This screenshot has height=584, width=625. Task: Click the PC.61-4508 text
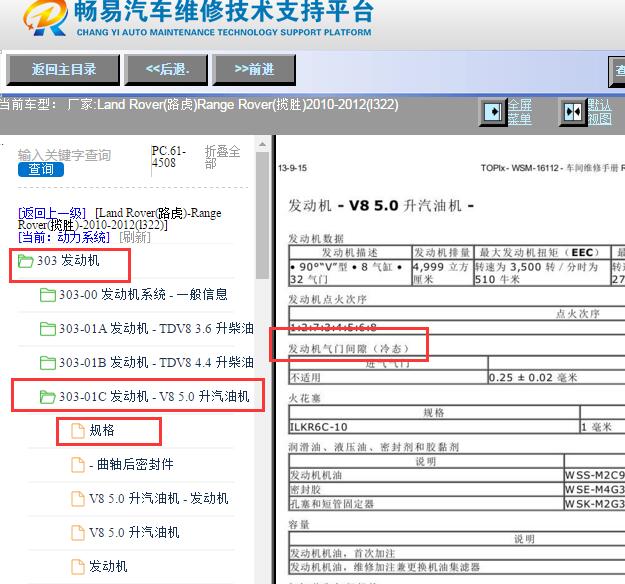(x=168, y=157)
